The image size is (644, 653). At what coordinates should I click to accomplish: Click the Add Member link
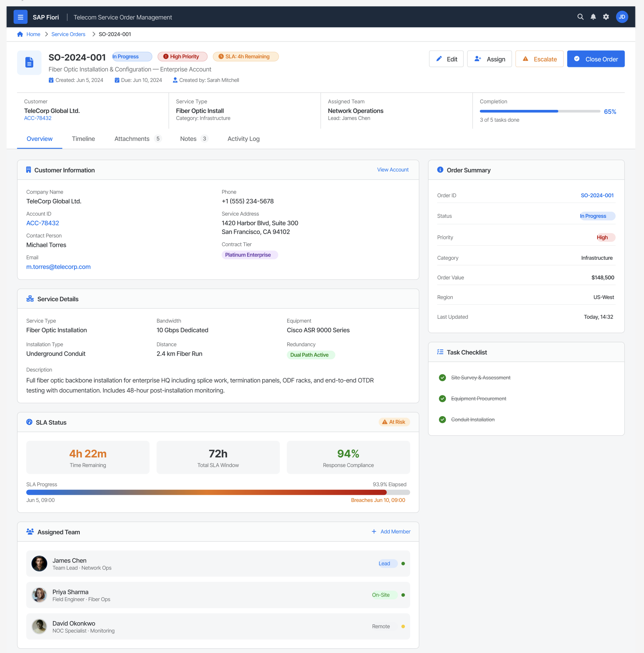[395, 532]
